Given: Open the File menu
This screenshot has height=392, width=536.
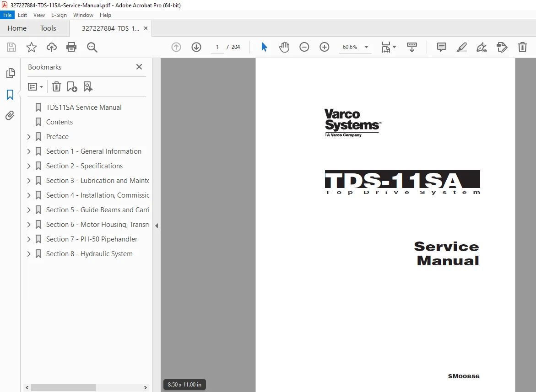Looking at the screenshot, I should click(x=7, y=15).
